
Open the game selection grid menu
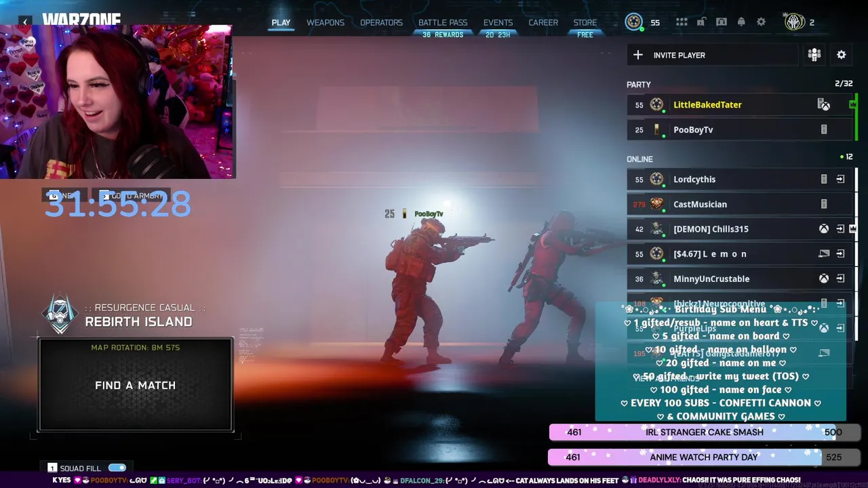[682, 22]
